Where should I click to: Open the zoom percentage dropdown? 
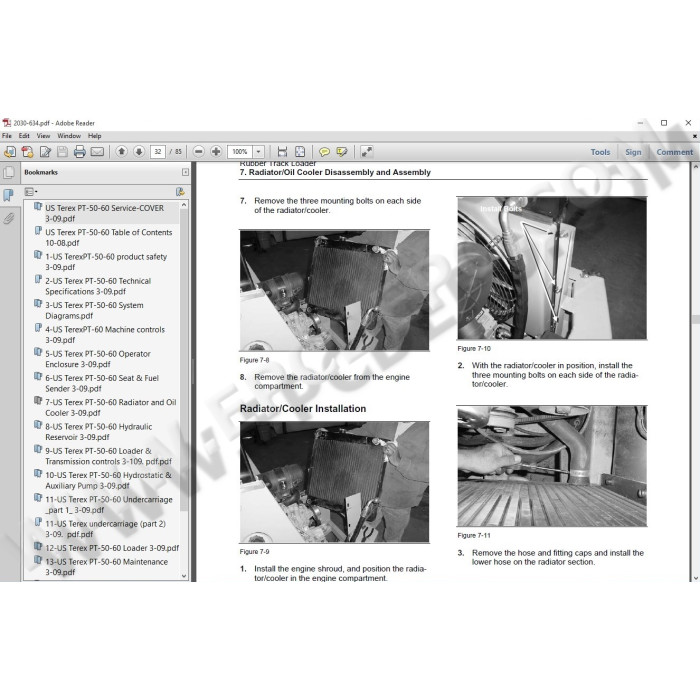[x=259, y=152]
